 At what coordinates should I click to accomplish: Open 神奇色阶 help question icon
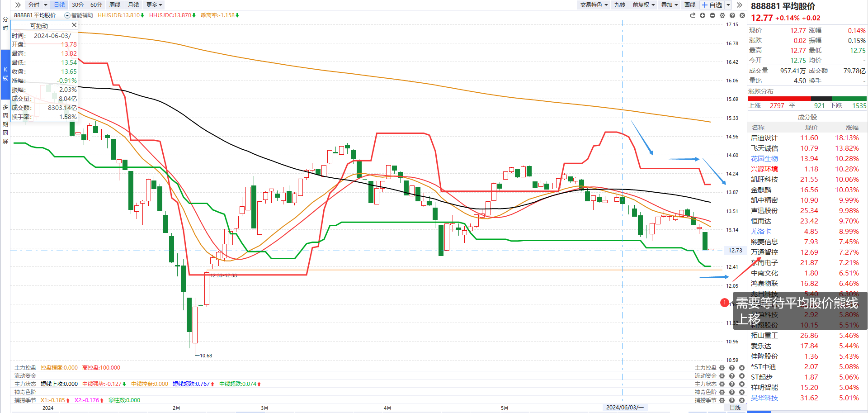[x=732, y=392]
